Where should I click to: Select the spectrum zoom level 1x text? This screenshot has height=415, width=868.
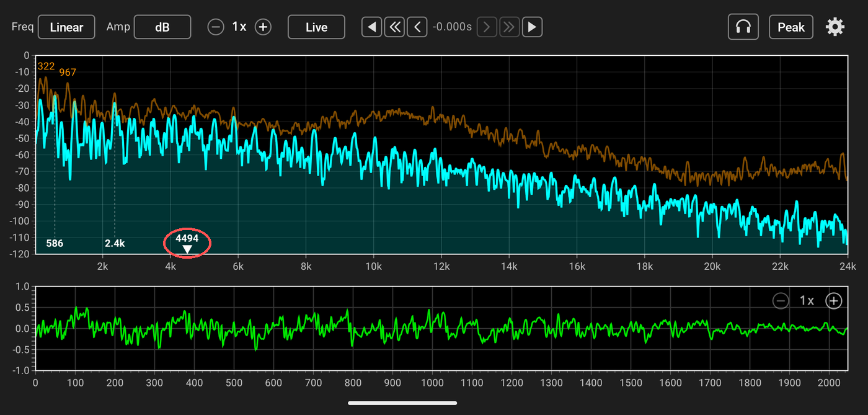coord(239,27)
